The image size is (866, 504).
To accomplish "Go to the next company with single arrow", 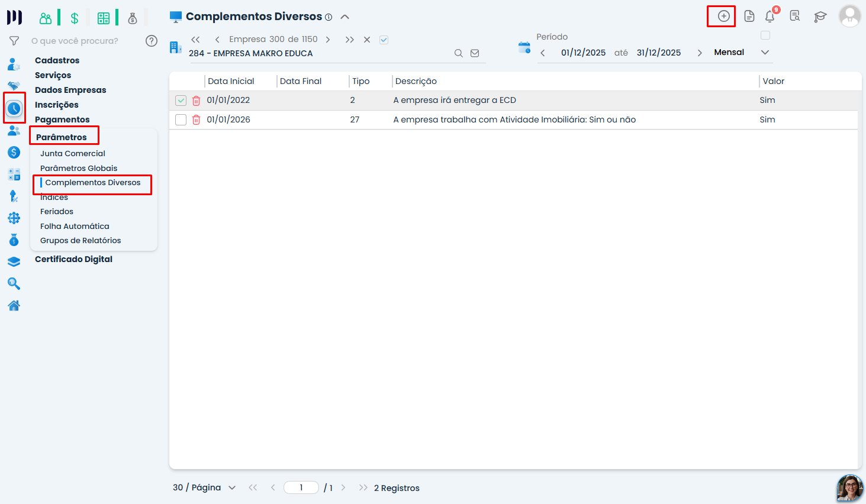I will point(328,40).
